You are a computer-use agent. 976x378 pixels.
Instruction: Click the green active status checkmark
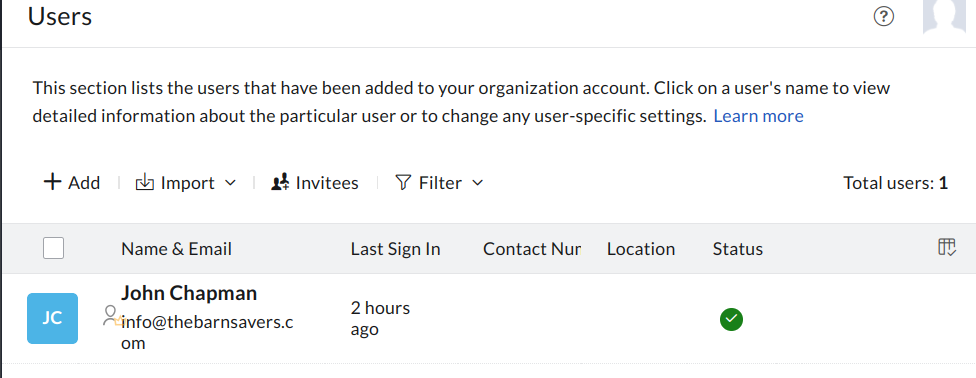[x=731, y=319]
